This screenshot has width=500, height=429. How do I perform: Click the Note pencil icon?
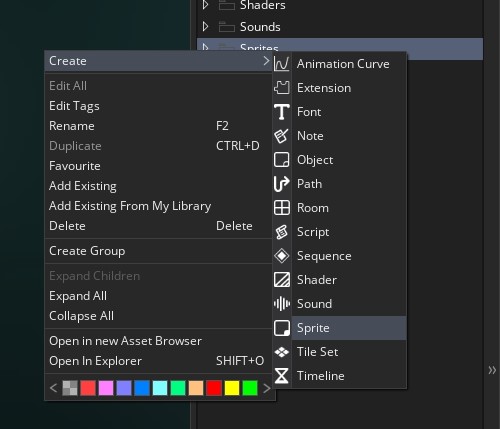[282, 136]
